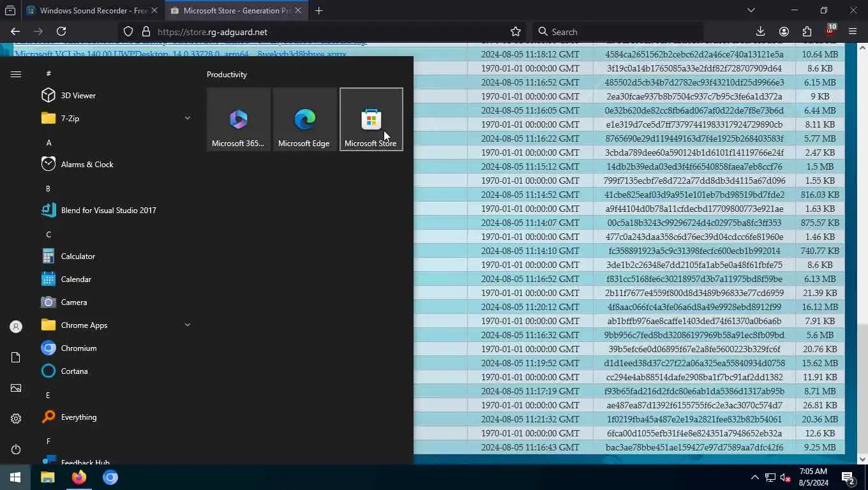The image size is (868, 490).
Task: Open the Firefox Downloads panel
Action: coord(760,31)
